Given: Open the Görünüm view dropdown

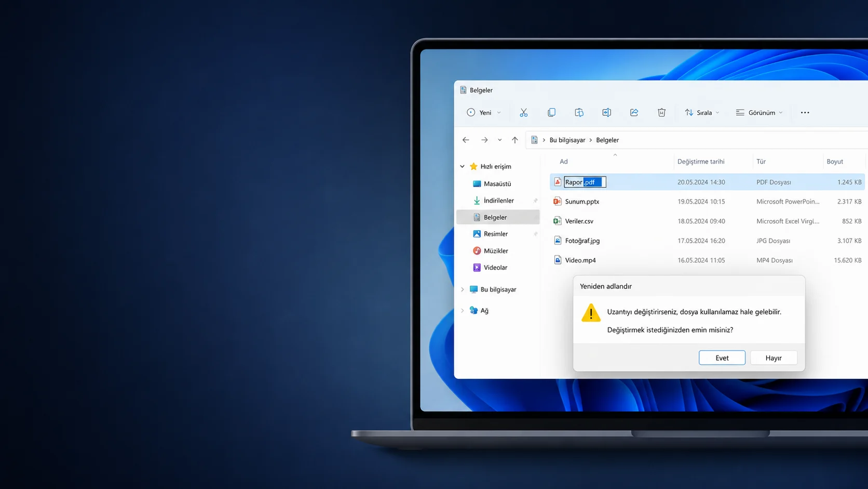Looking at the screenshot, I should tap(759, 112).
